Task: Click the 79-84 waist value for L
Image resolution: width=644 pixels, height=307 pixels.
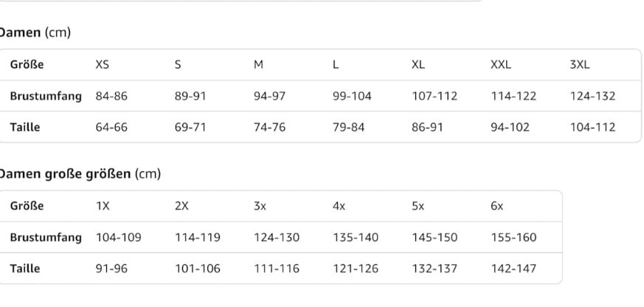Action: 348,127
